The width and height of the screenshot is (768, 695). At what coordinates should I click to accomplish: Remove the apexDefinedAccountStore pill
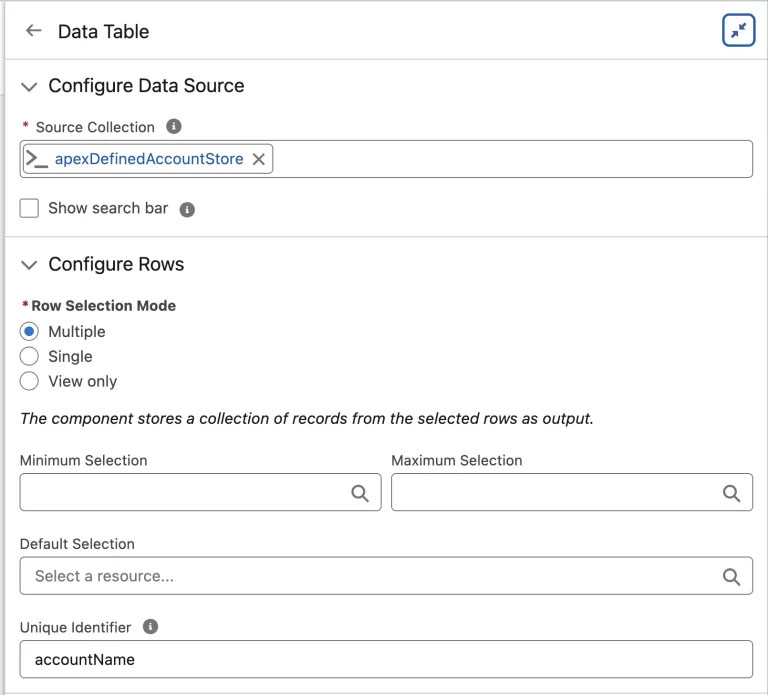(x=258, y=159)
